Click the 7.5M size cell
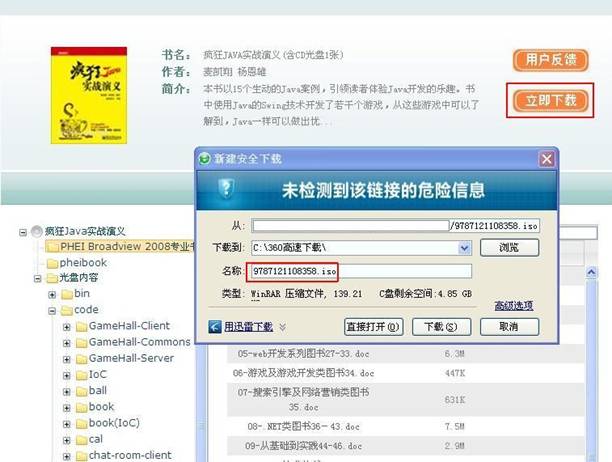This screenshot has width=612, height=462. (x=454, y=426)
